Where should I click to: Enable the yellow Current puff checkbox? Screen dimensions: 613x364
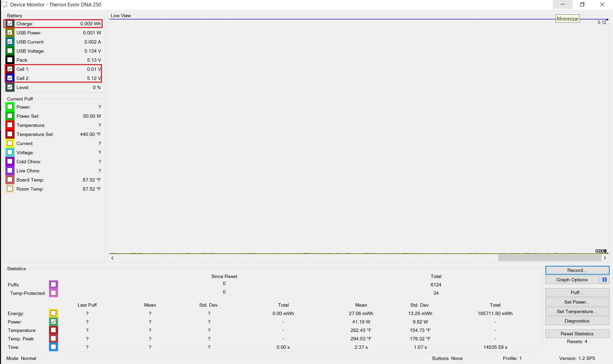(x=10, y=143)
